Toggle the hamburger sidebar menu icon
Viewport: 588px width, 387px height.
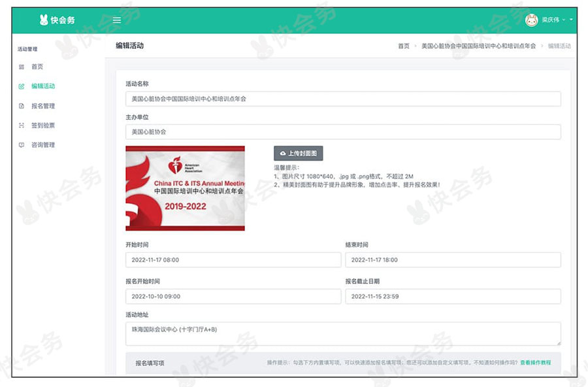pos(117,20)
